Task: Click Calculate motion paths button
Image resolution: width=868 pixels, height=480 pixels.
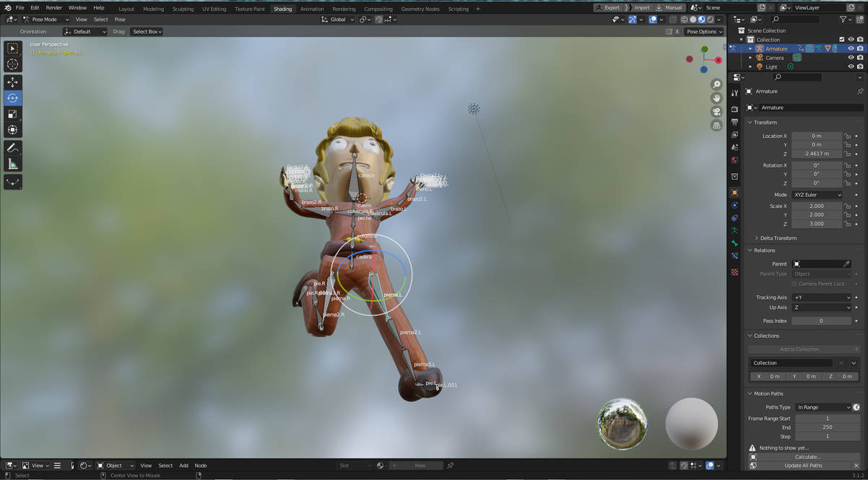Action: coord(806,457)
